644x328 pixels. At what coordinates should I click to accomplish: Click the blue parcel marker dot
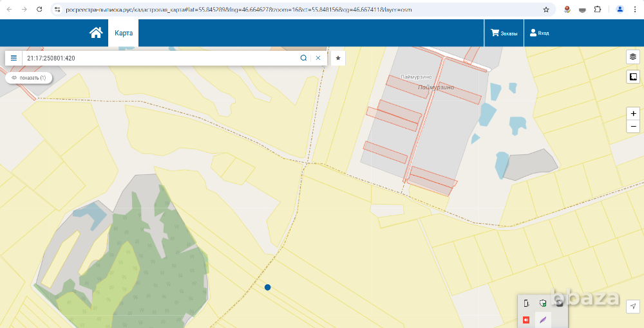pos(267,287)
